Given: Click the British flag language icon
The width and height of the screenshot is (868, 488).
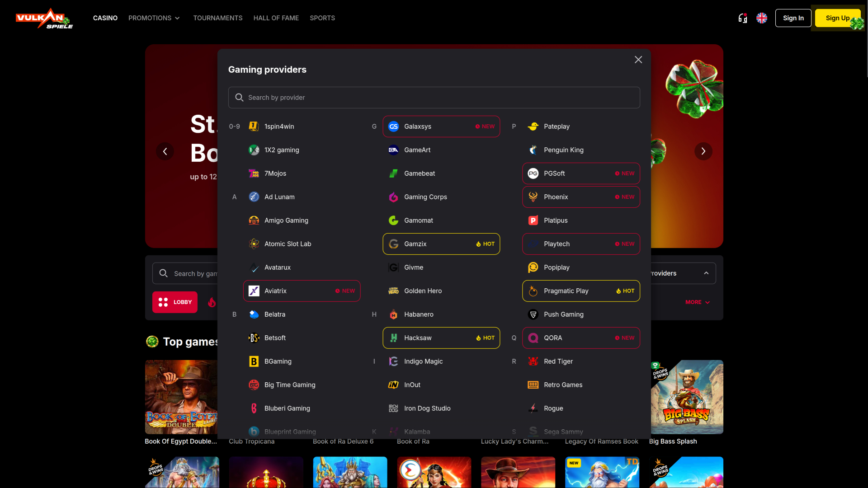Looking at the screenshot, I should [x=762, y=18].
